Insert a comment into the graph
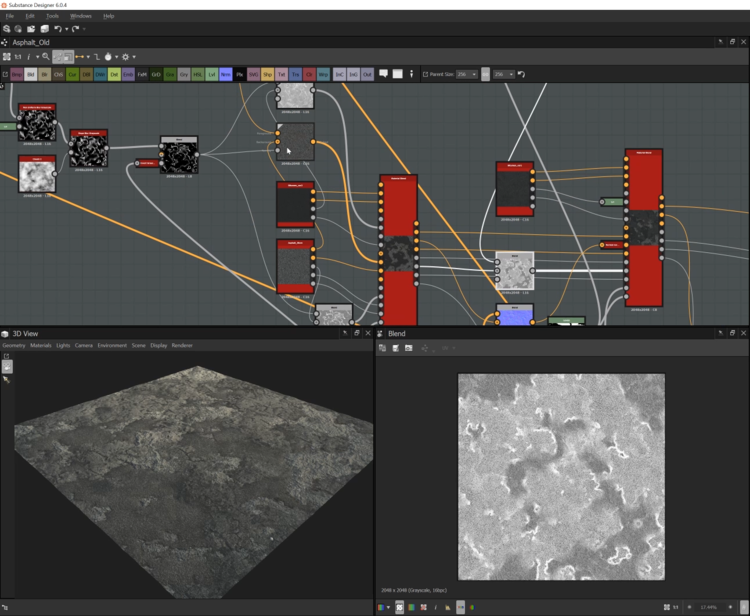This screenshot has width=750, height=616. point(383,74)
